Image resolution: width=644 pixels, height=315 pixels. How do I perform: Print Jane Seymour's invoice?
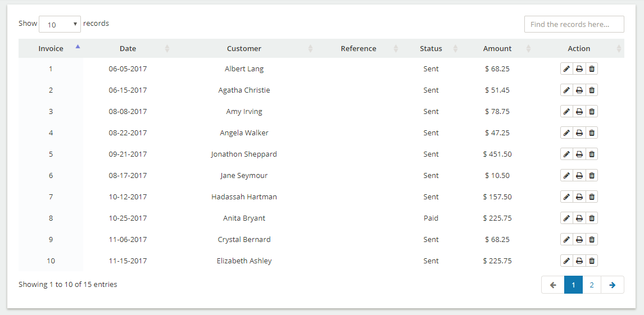579,176
